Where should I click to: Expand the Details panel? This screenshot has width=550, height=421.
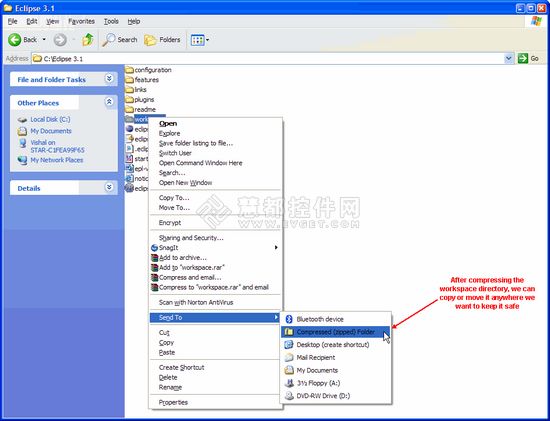pyautogui.click(x=109, y=187)
